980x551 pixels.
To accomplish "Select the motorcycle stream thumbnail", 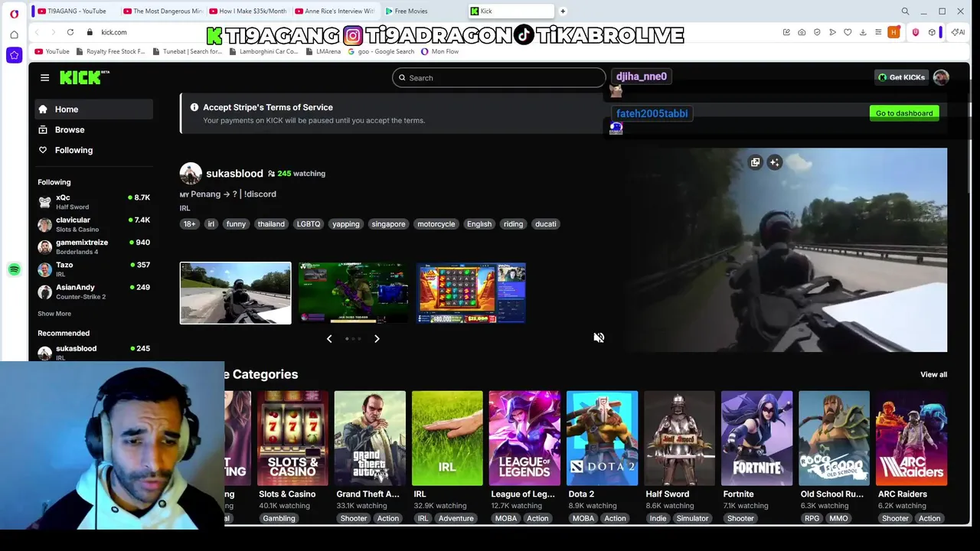I will point(235,293).
